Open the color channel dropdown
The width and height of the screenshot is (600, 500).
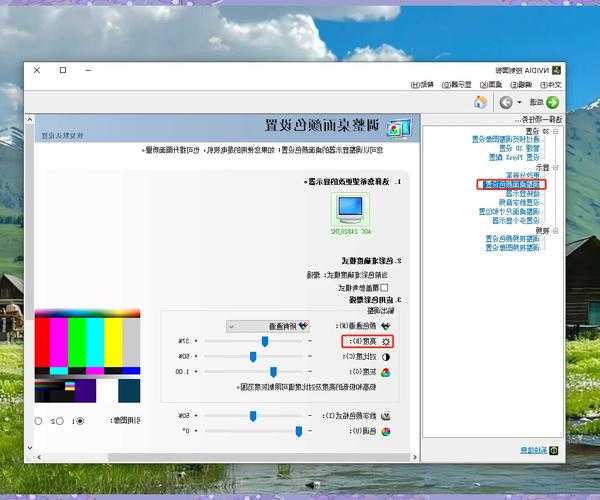(x=268, y=325)
